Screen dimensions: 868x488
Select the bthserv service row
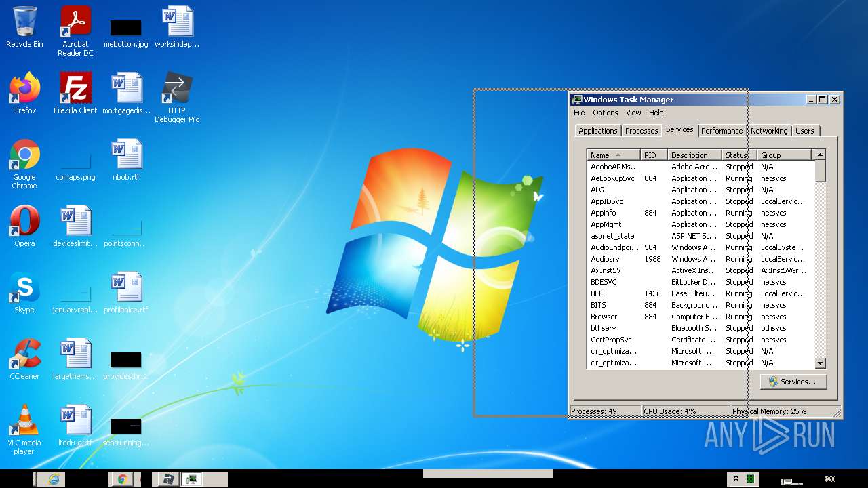tap(701, 328)
